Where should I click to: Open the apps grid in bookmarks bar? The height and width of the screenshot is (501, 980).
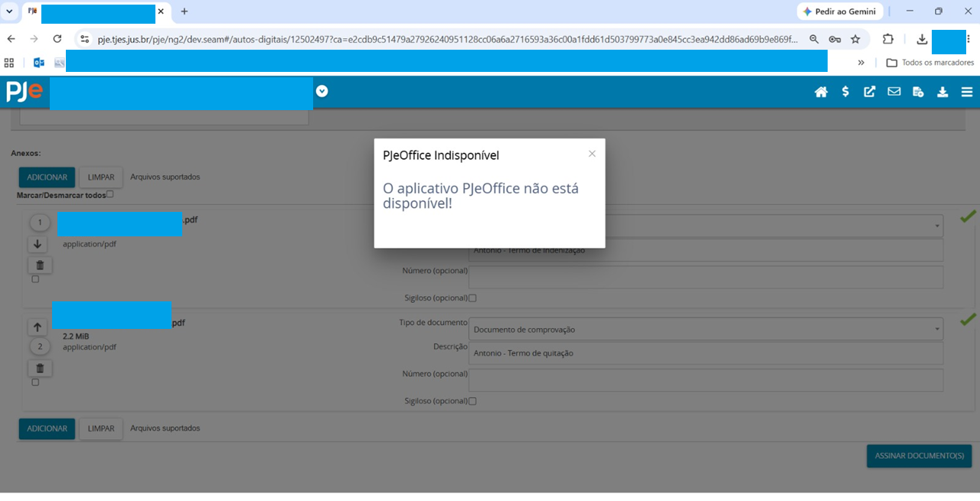[x=10, y=63]
